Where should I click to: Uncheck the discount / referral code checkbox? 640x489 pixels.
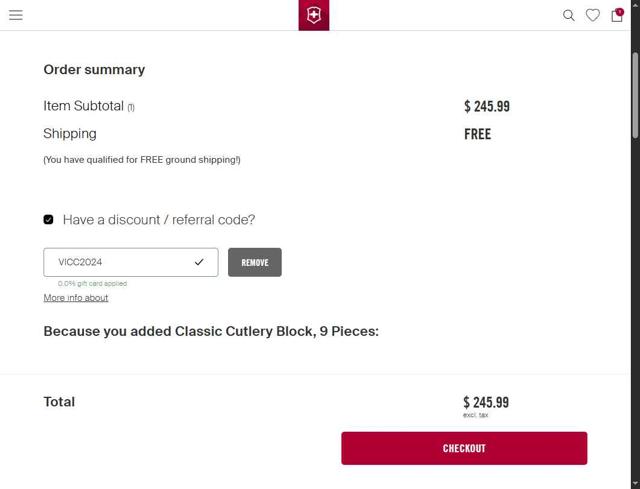click(x=48, y=219)
